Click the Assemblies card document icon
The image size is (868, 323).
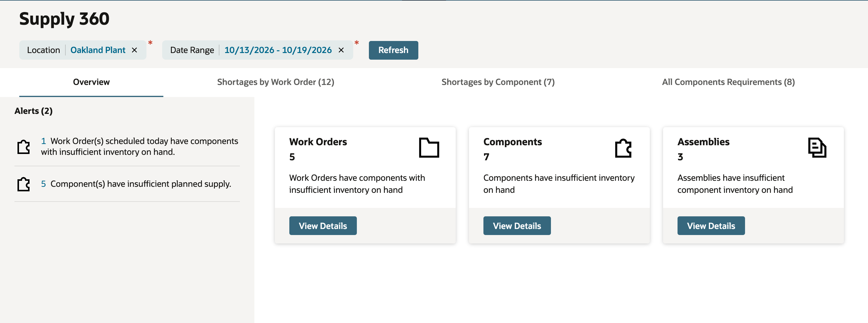817,148
